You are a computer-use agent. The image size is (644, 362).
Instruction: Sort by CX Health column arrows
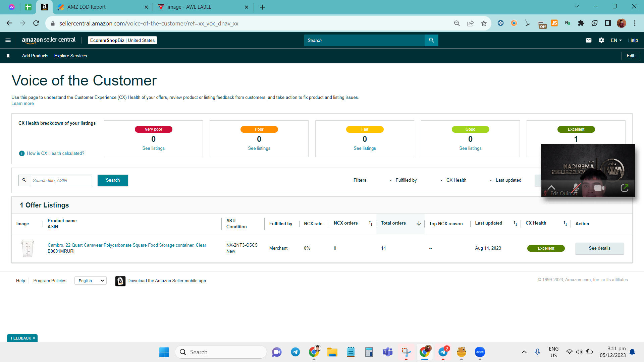click(565, 224)
